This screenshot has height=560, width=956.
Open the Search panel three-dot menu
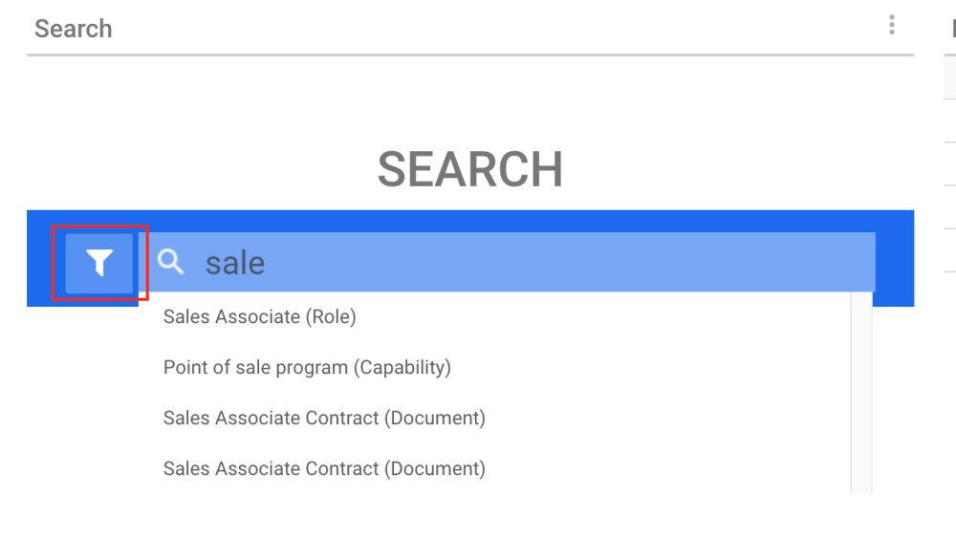click(x=892, y=26)
